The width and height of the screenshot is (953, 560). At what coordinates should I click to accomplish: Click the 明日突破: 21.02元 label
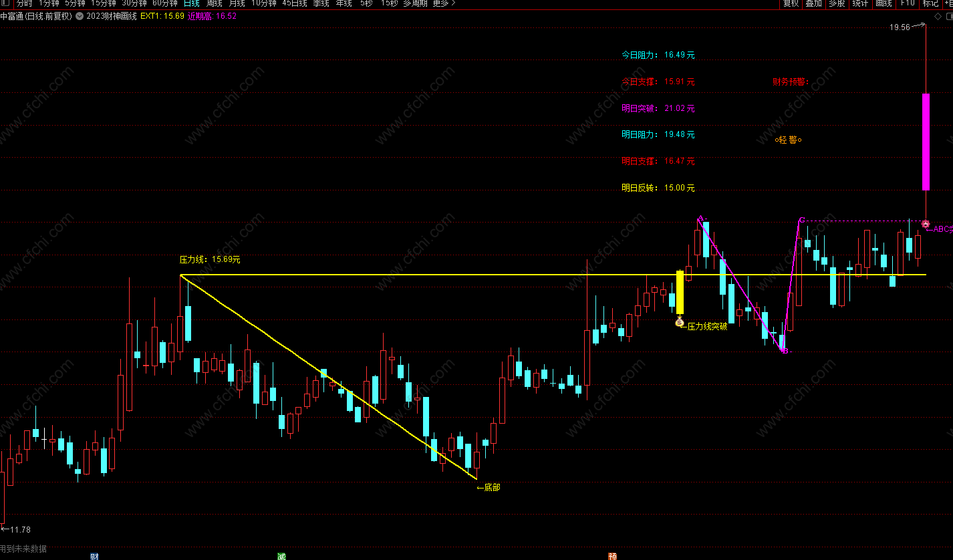point(658,108)
